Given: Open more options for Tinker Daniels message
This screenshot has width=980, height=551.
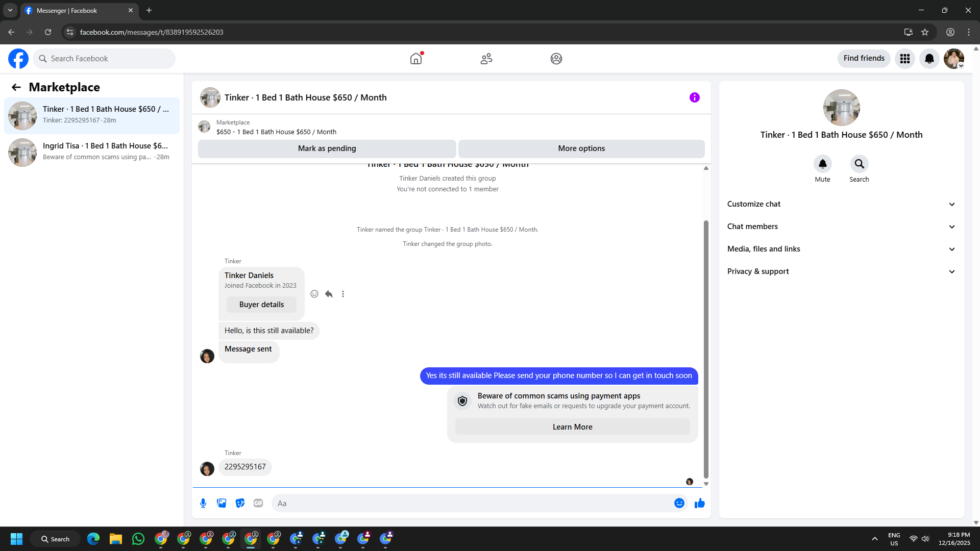Looking at the screenshot, I should pos(343,294).
